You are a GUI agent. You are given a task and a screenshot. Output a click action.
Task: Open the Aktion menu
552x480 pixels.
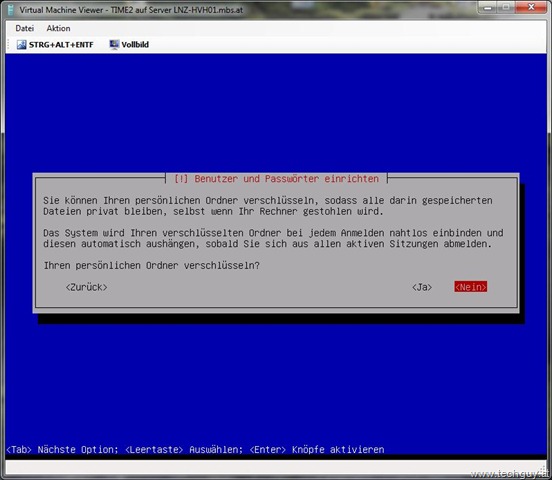point(58,28)
